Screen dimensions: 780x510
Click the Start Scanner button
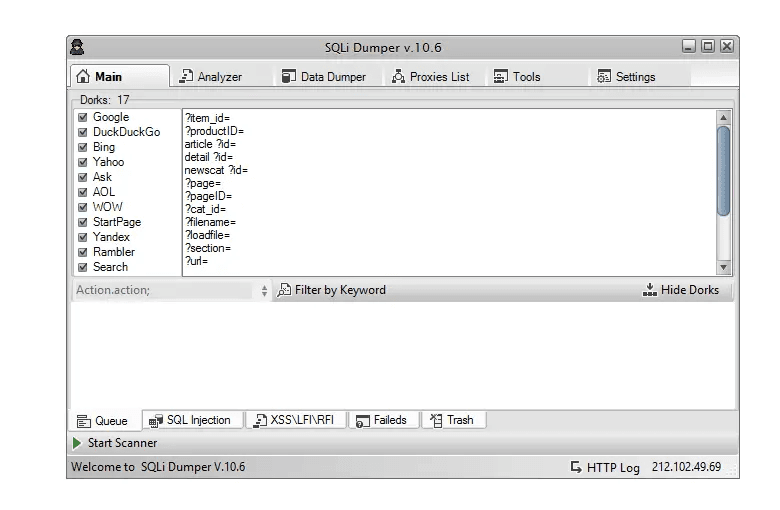[115, 443]
